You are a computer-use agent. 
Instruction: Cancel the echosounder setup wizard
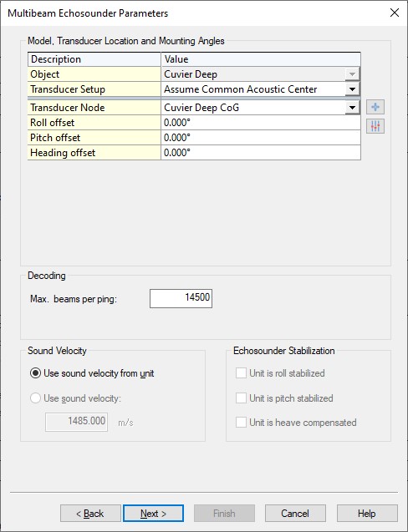coord(295,514)
